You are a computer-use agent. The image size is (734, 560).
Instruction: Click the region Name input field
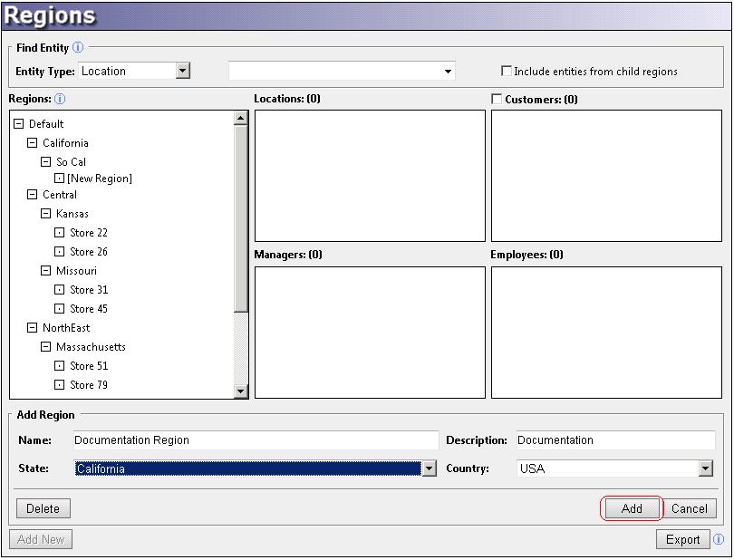[255, 440]
